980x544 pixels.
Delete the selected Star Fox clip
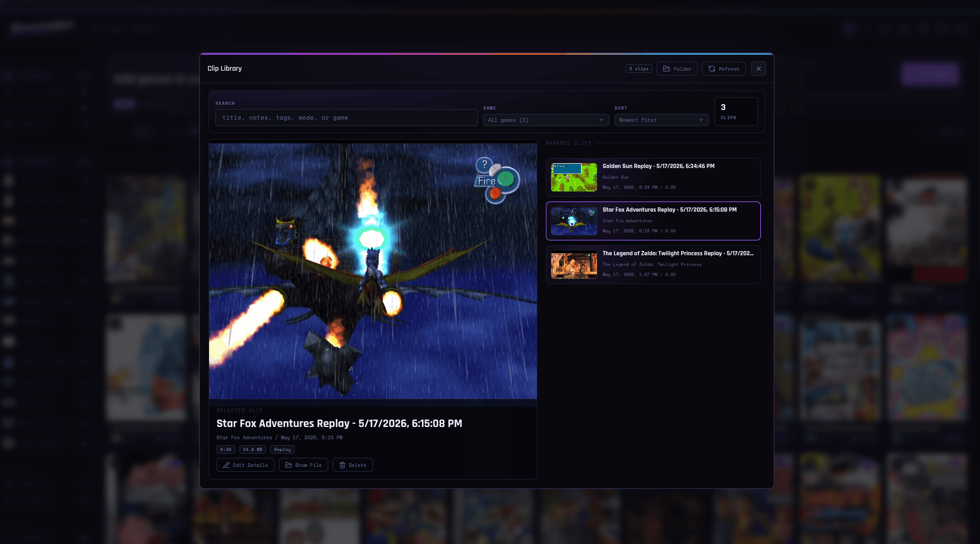[x=353, y=465]
